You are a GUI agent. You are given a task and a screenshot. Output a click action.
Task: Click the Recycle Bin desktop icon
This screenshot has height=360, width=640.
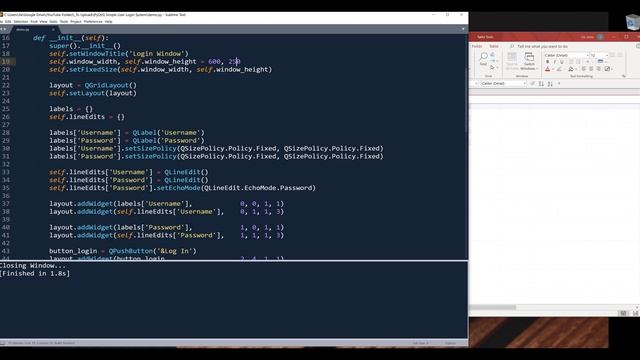(633, 22)
